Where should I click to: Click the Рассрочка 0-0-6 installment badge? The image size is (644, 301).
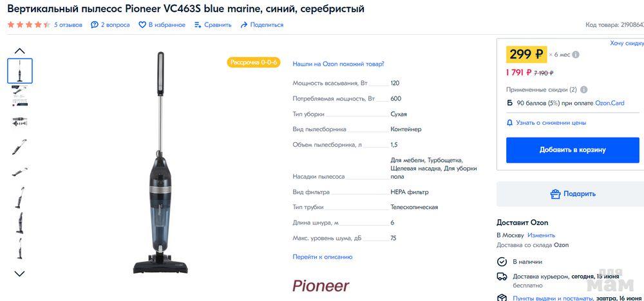pyautogui.click(x=254, y=62)
